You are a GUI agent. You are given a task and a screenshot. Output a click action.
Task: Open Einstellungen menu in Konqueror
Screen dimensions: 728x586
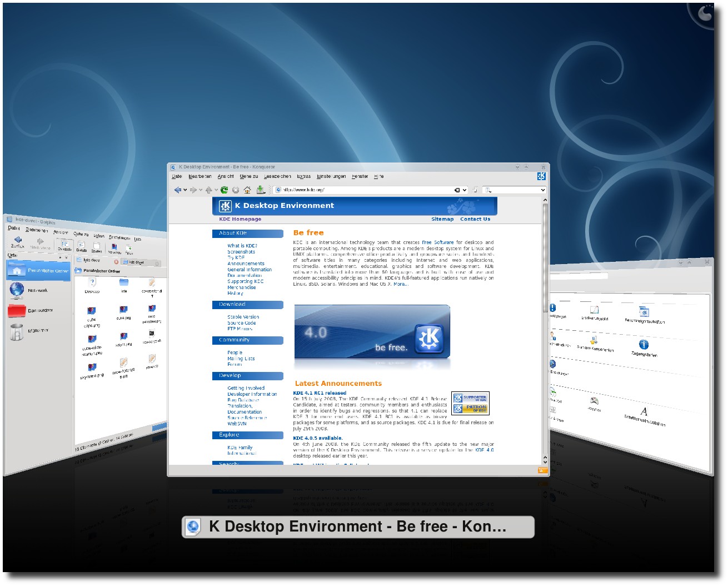(x=331, y=176)
